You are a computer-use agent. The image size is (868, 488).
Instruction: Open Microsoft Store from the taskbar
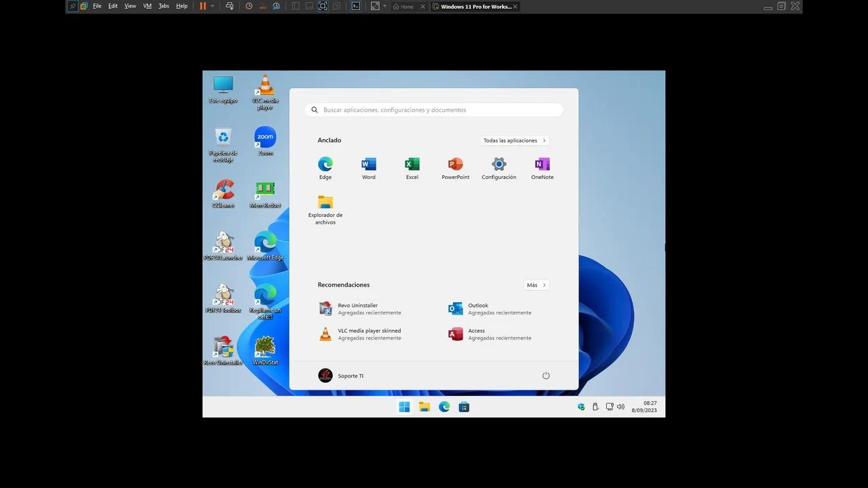[464, 407]
